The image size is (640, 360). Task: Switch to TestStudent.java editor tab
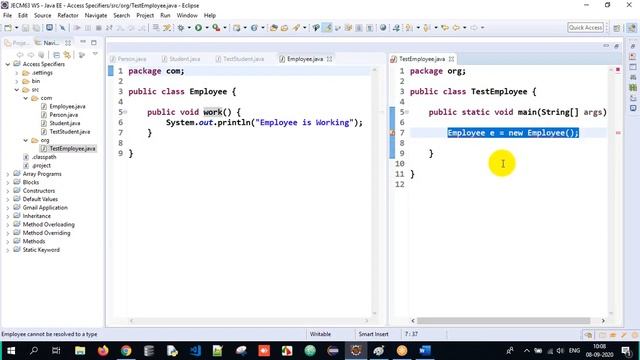(x=240, y=59)
